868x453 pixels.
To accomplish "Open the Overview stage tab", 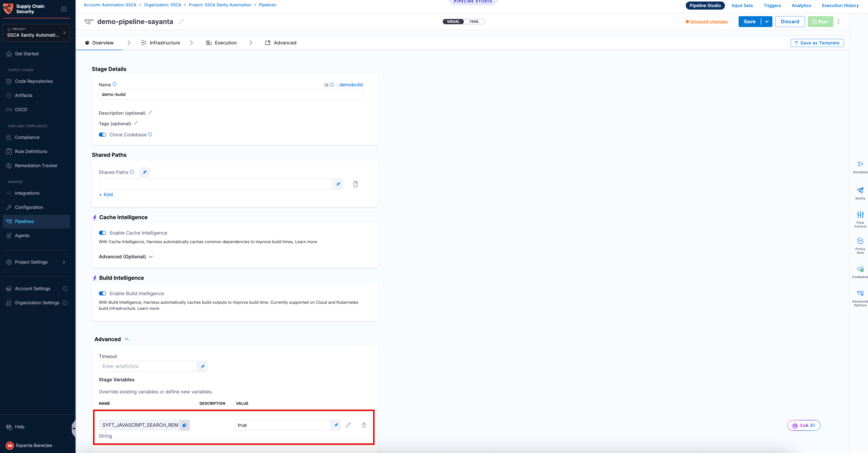I will coord(99,43).
